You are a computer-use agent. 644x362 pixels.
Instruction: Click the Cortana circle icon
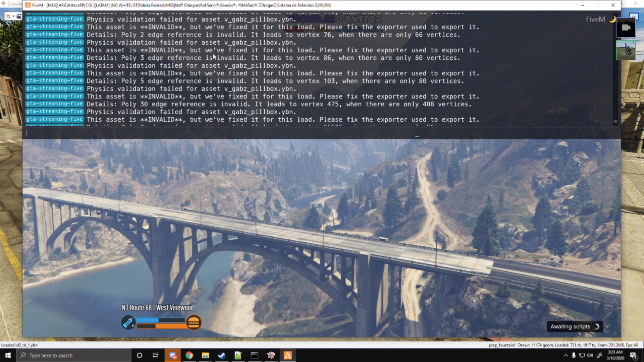point(140,355)
